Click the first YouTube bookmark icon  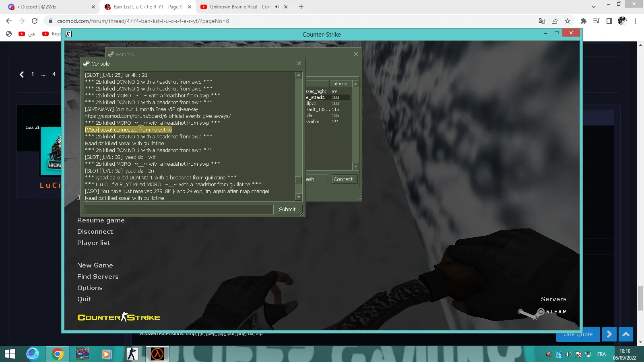pos(22,34)
